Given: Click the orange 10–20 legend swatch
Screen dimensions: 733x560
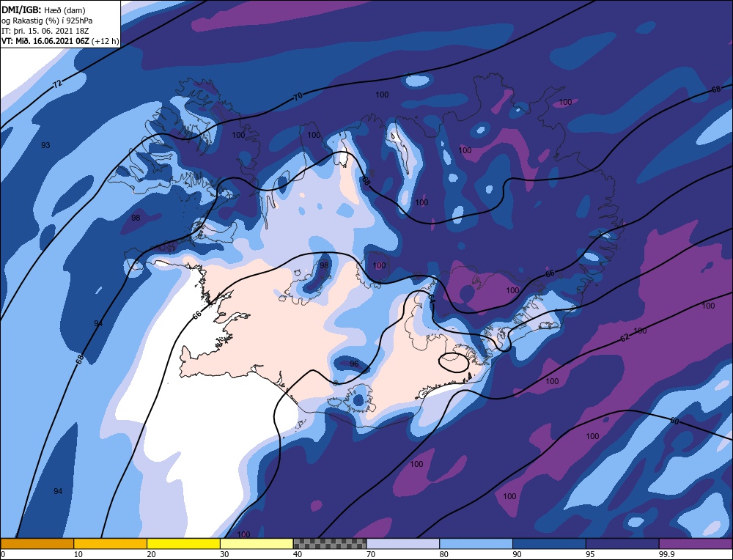Looking at the screenshot, I should point(111,544).
